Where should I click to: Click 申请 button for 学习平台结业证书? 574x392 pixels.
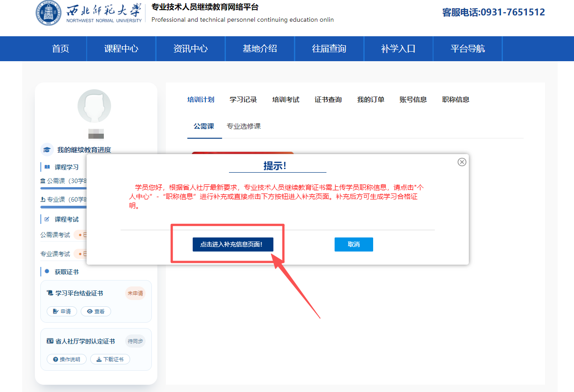pos(62,311)
